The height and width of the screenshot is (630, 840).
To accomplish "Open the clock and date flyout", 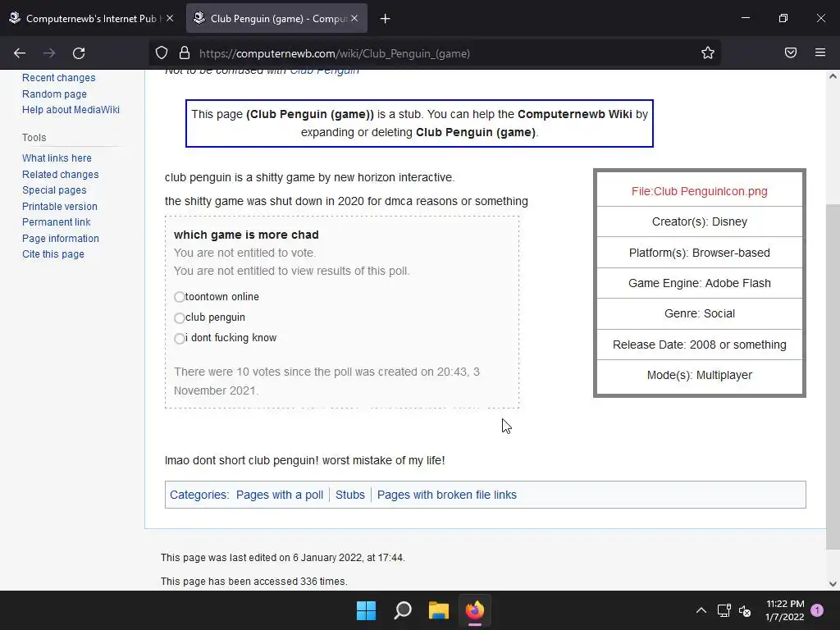I will click(785, 610).
